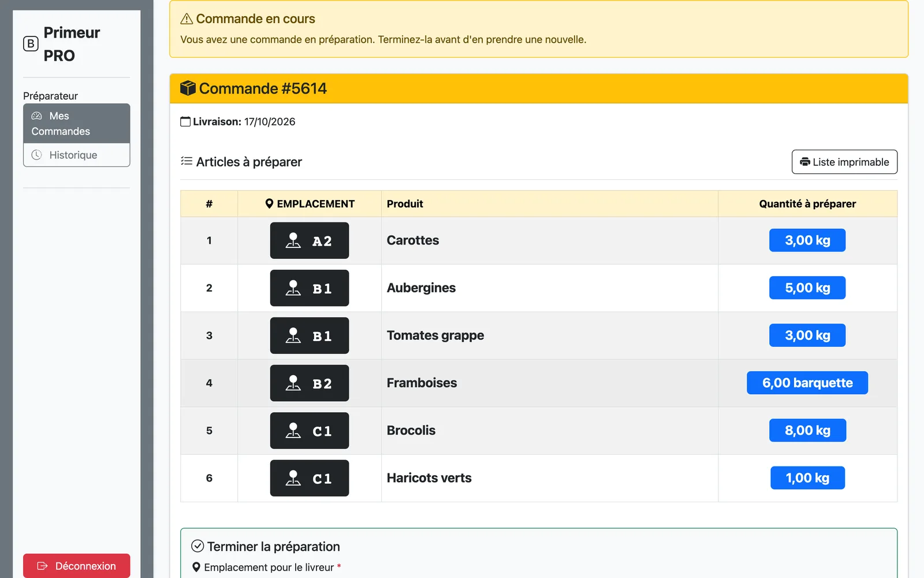Image resolution: width=924 pixels, height=578 pixels.
Task: Click the Primeur PRO logo icon
Action: click(31, 44)
